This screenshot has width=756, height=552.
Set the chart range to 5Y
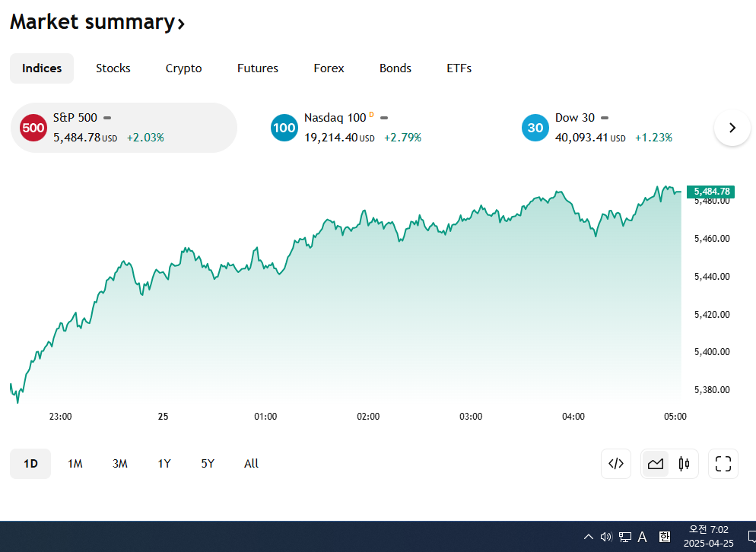208,464
